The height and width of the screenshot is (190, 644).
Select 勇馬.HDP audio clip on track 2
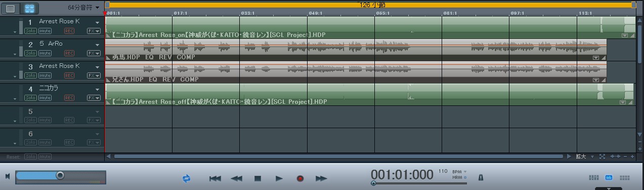tap(356, 50)
